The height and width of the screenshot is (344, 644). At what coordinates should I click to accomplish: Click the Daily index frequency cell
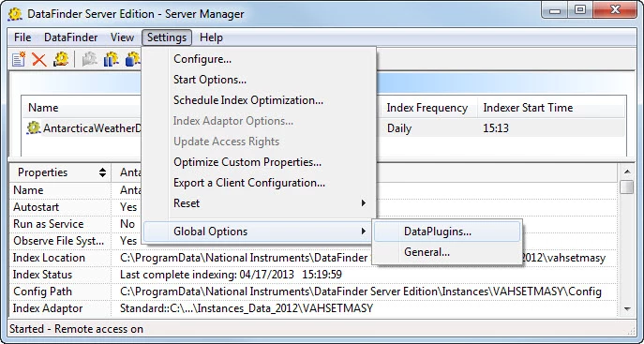click(x=399, y=128)
